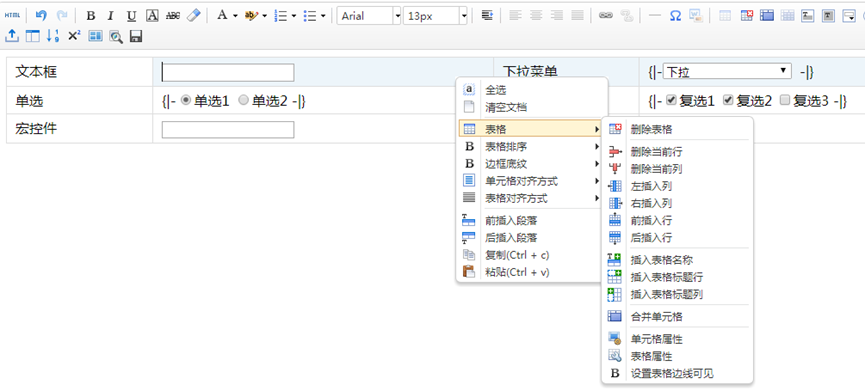The width and height of the screenshot is (865, 391).
Task: Toggle bold formatting
Action: tap(91, 16)
